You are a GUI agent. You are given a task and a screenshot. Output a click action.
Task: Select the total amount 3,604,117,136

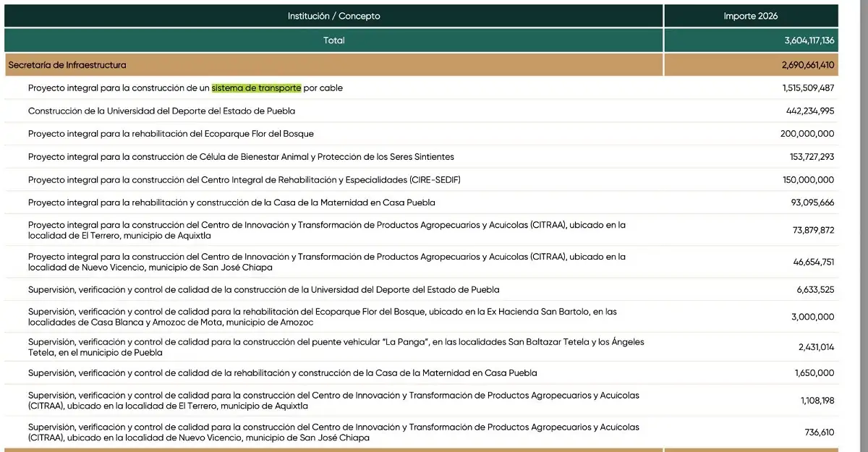(x=809, y=40)
